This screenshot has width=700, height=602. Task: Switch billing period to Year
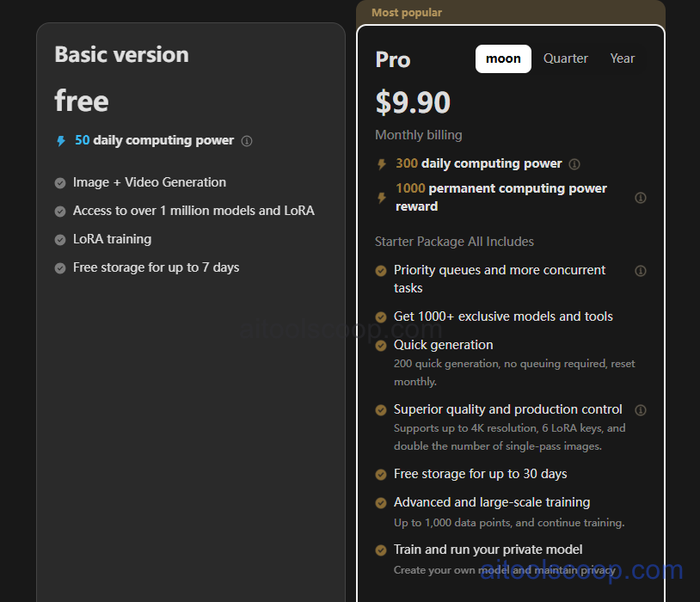pos(622,58)
